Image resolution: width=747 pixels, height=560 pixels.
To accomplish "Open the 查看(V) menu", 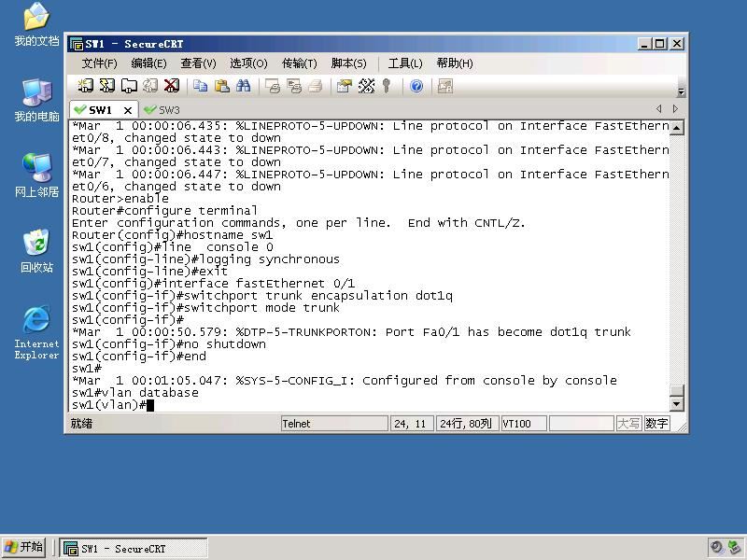I will tap(198, 63).
